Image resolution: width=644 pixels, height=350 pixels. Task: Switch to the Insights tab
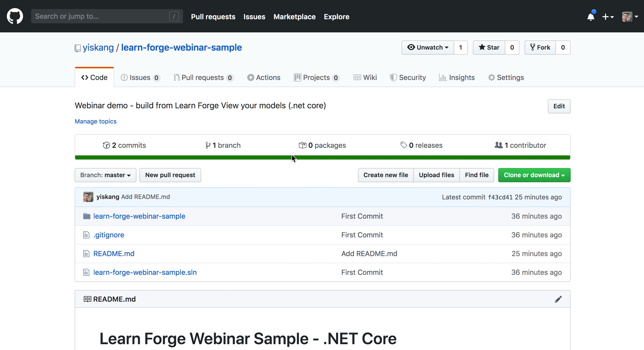point(457,77)
